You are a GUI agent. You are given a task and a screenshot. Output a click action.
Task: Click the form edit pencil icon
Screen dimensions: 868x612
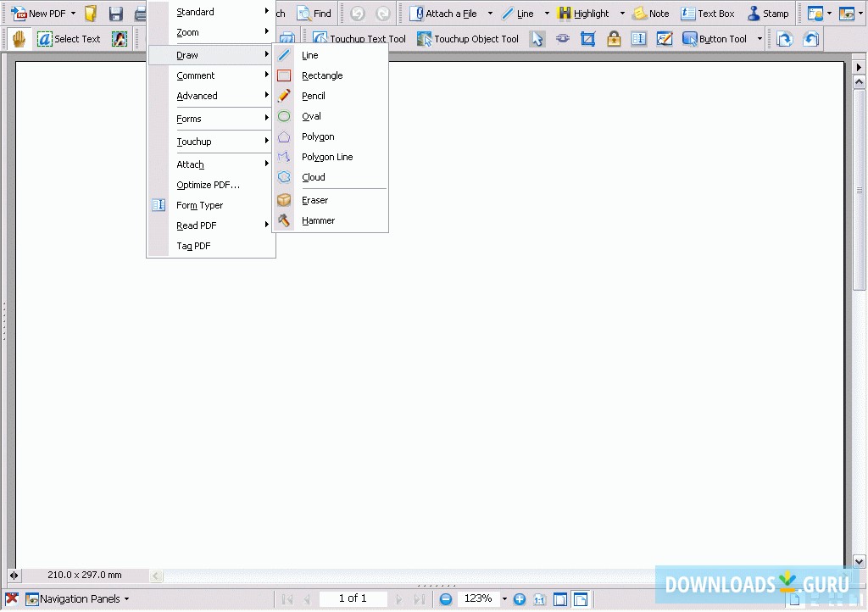point(665,39)
